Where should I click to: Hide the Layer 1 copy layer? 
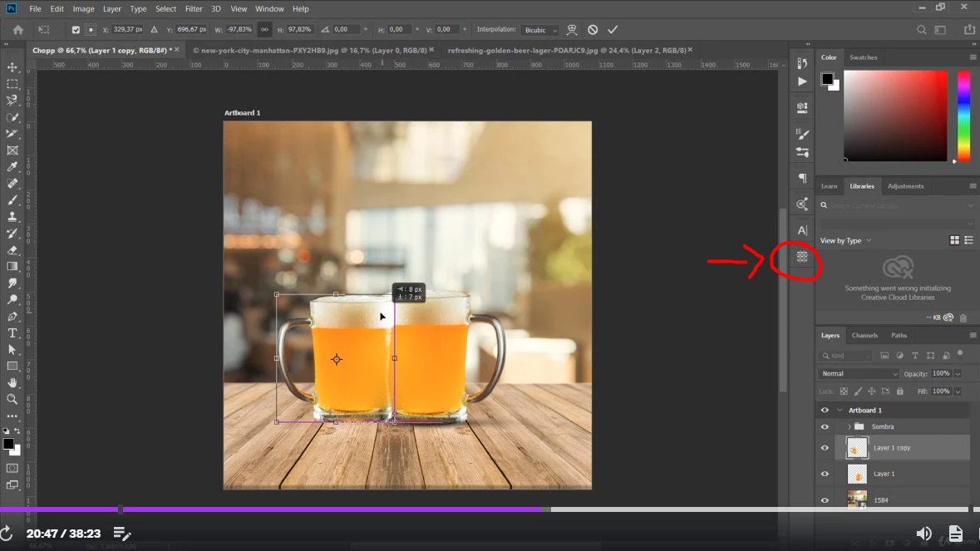click(825, 448)
